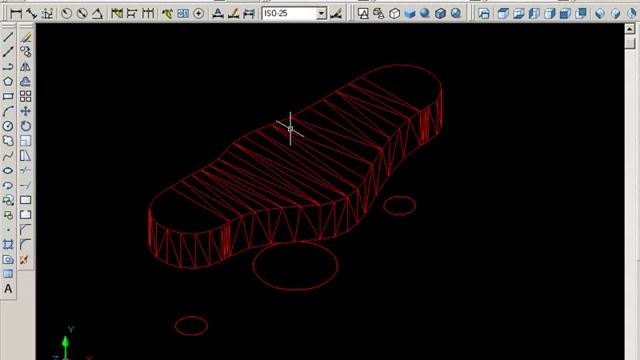Select the Ordinate Dimension tool
The image size is (640, 360).
tap(47, 13)
